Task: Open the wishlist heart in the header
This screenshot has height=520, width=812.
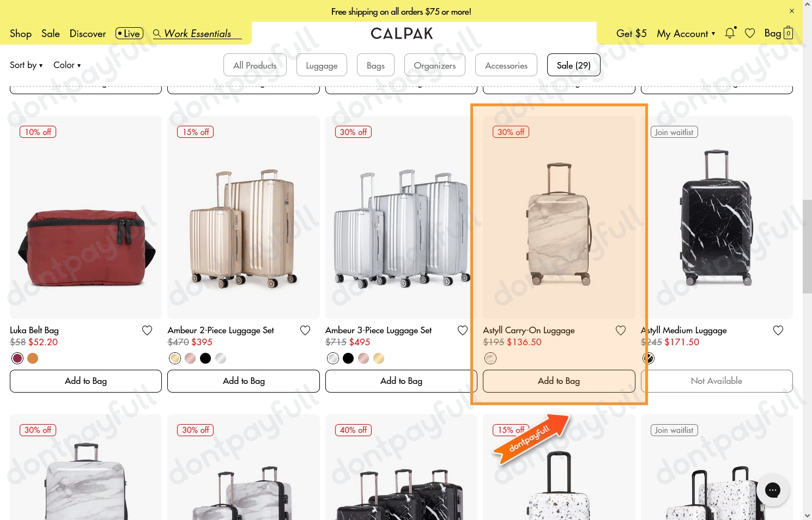Action: (x=750, y=33)
